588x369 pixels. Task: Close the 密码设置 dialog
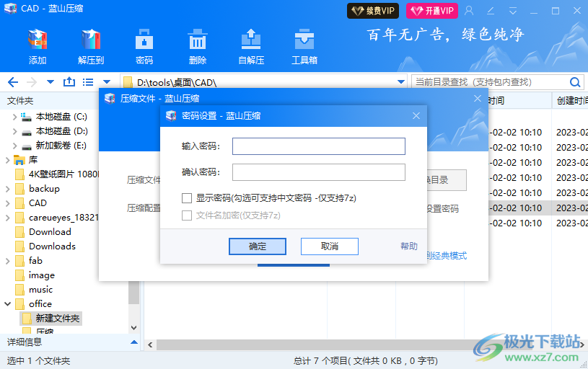[x=416, y=116]
